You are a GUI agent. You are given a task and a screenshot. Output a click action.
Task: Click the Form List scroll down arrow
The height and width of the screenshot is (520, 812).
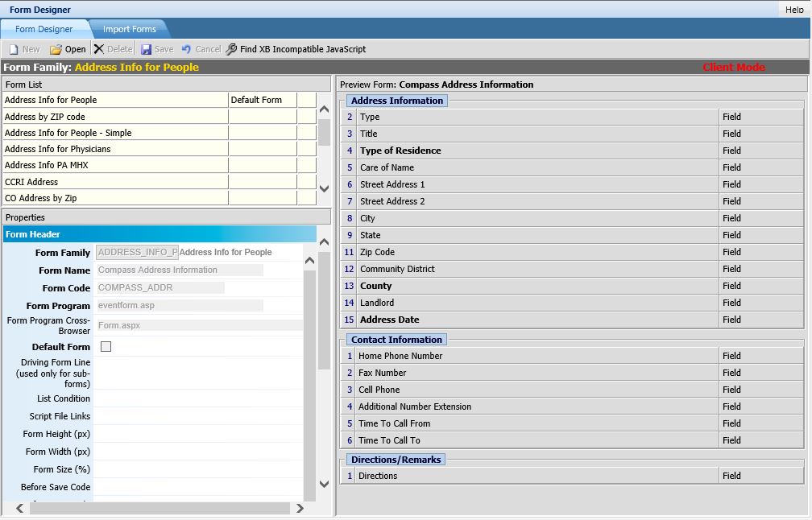coord(324,189)
